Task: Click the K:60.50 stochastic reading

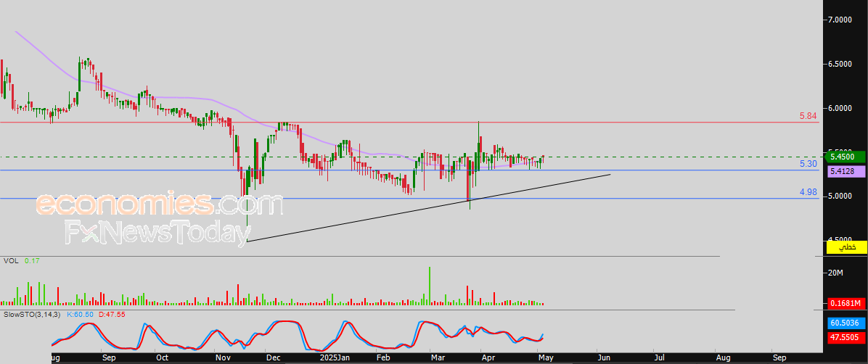Action: pos(81,314)
